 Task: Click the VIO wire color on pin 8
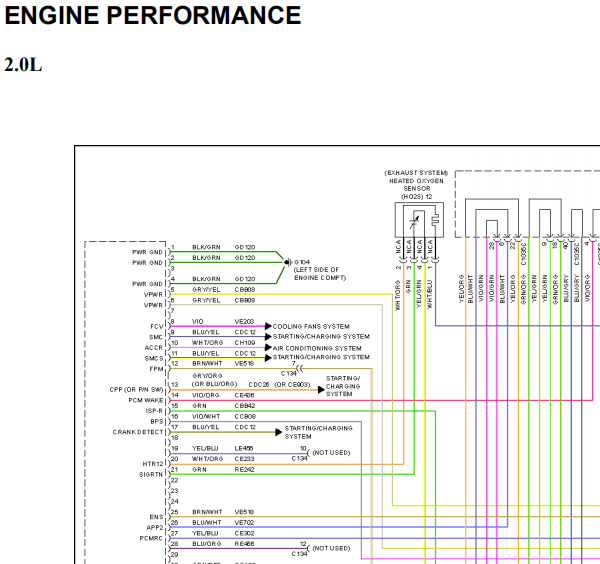197,321
